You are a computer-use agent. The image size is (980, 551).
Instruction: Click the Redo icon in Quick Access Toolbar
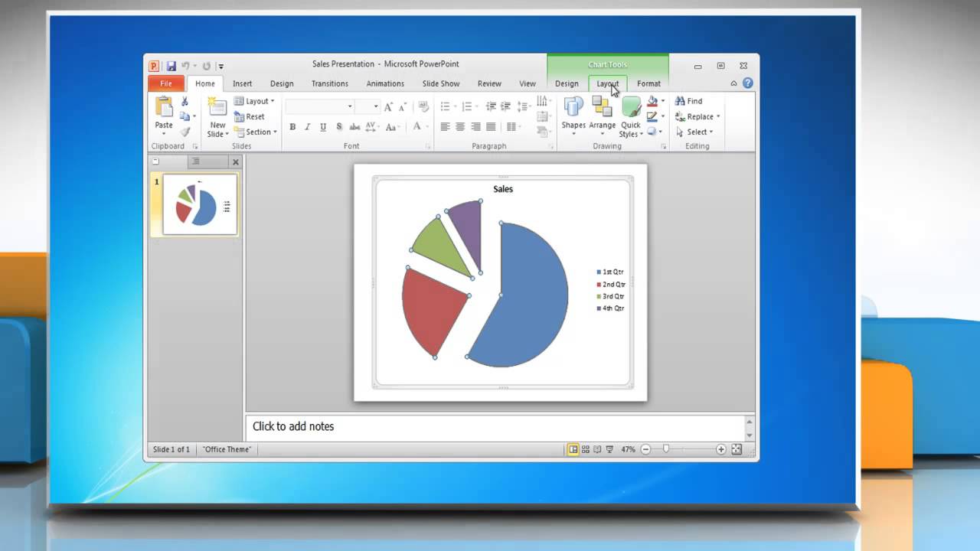click(207, 67)
